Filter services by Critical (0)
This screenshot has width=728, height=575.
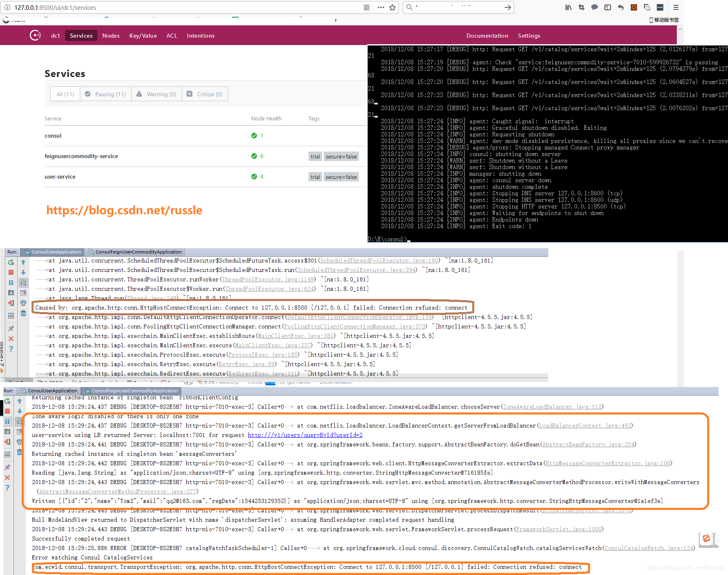tap(205, 94)
